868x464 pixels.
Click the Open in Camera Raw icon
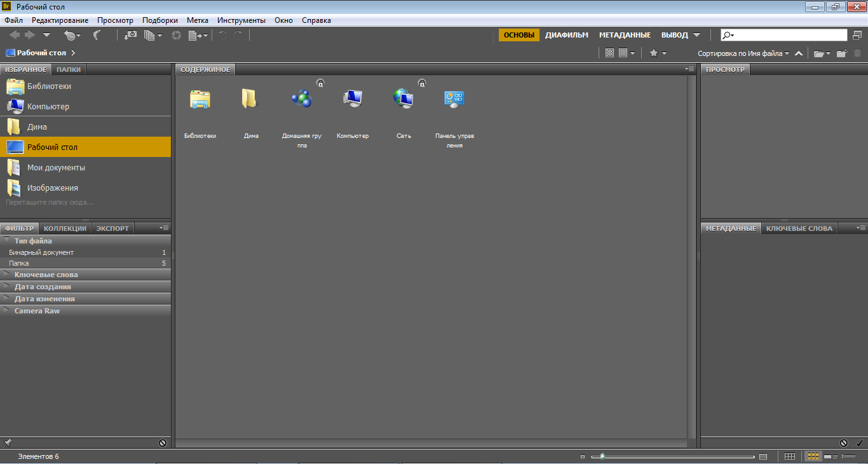[x=176, y=36]
